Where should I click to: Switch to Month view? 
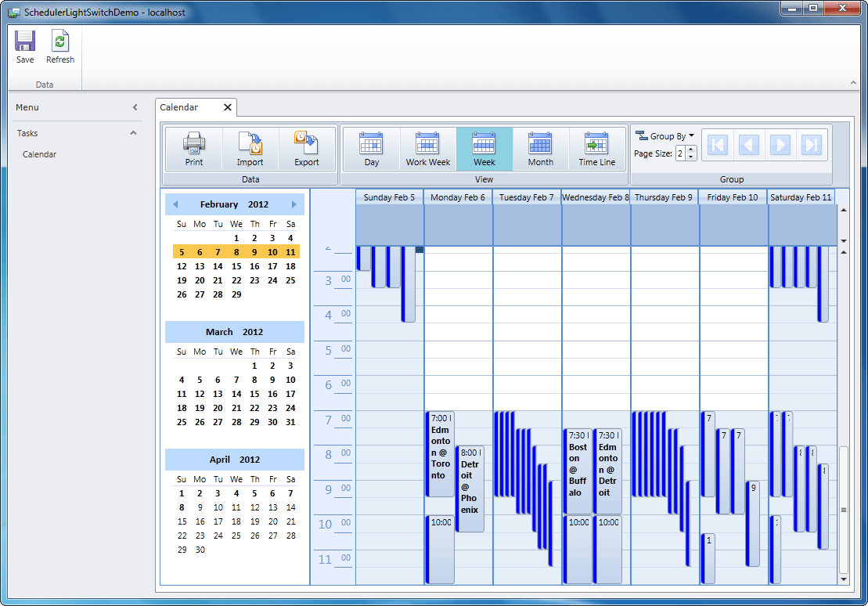(x=541, y=149)
